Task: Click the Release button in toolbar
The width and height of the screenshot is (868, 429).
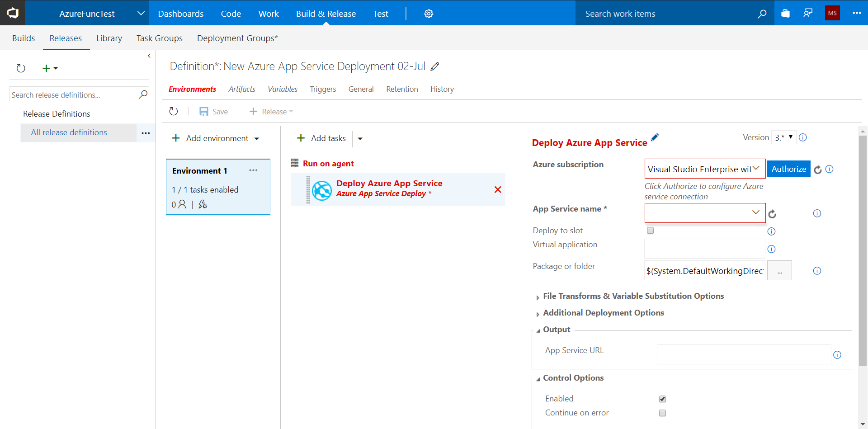Action: click(271, 112)
